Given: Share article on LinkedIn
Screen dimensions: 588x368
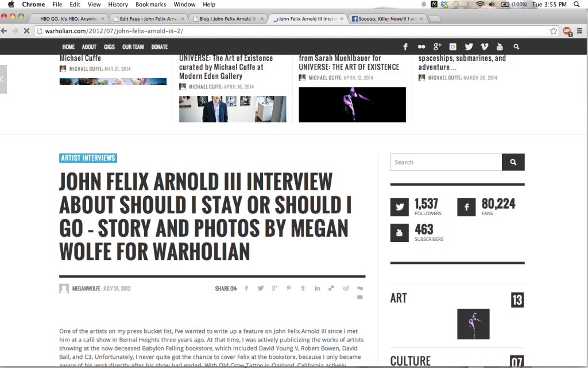Looking at the screenshot, I should 317,289.
